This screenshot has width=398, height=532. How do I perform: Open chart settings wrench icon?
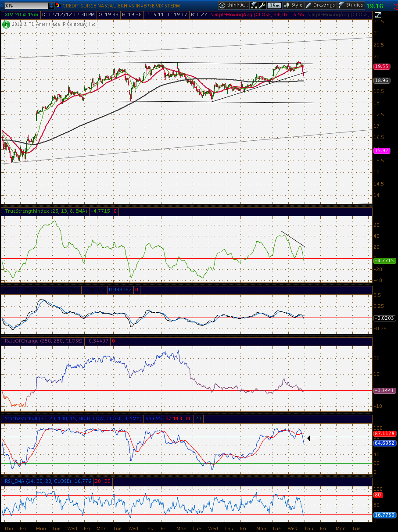(x=262, y=5)
